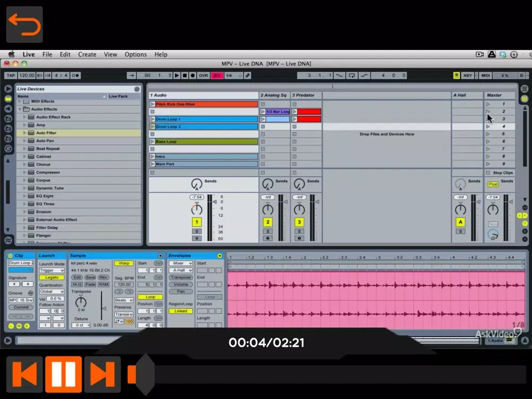Click the Volume envelope button
The height and width of the screenshot is (399, 532).
tap(180, 284)
